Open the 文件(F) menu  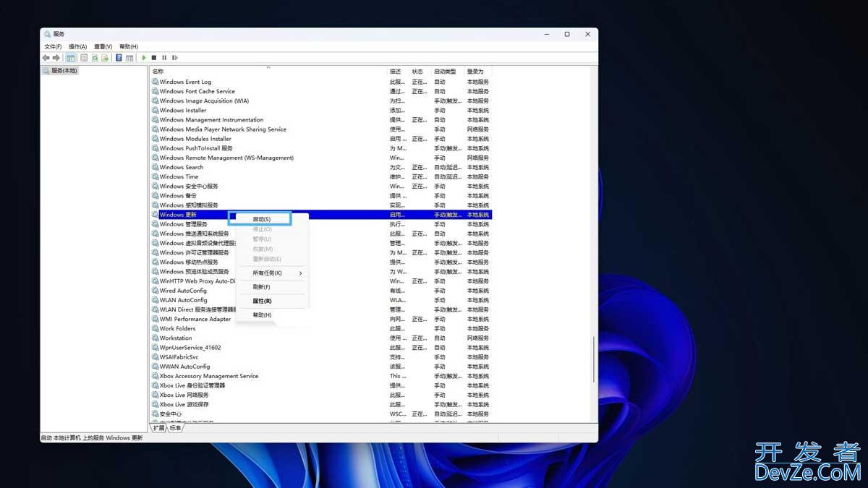coord(53,46)
